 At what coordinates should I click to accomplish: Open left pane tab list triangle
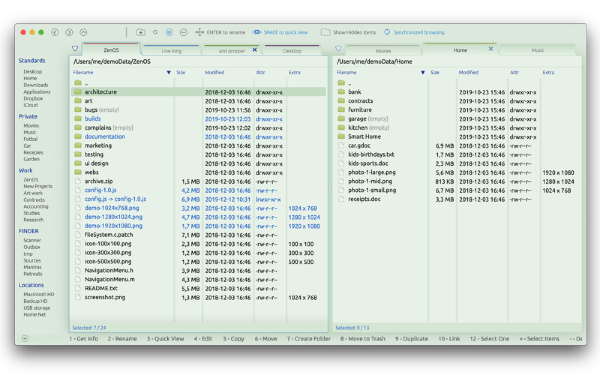click(75, 49)
